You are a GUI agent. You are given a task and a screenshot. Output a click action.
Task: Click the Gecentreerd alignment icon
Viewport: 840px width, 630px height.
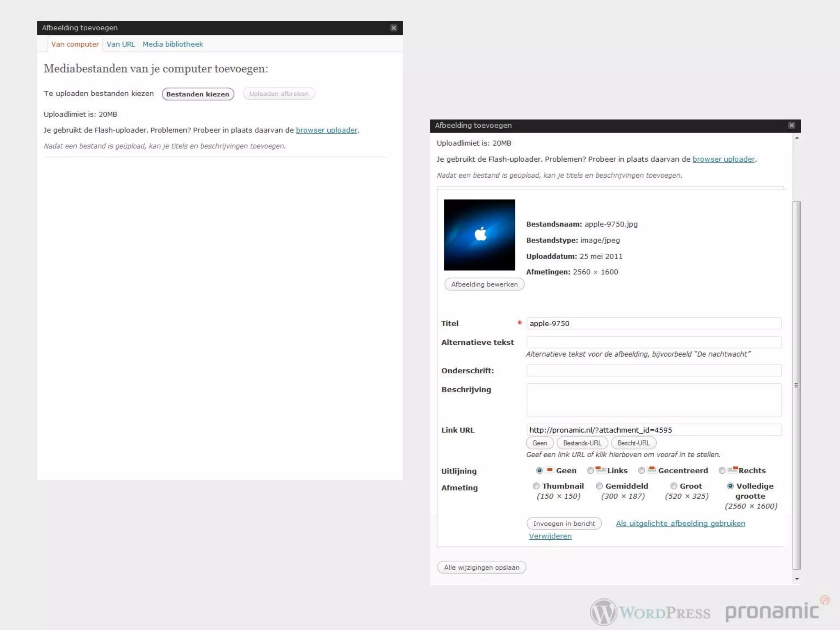pos(652,470)
